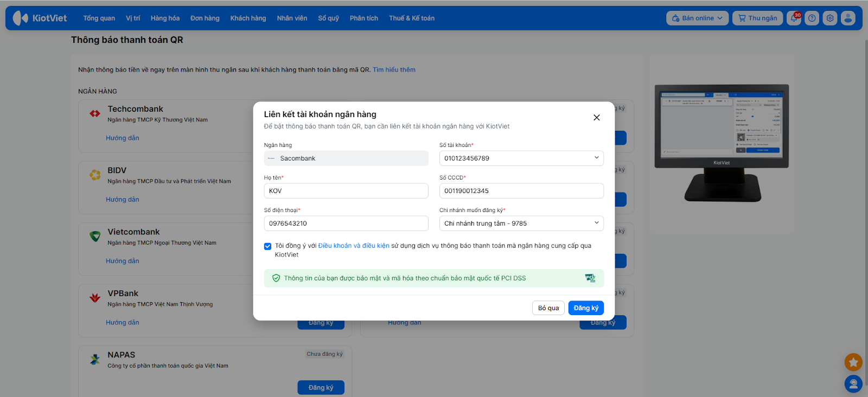Click the PCI DSS security notice text
This screenshot has width=868, height=397.
405,278
